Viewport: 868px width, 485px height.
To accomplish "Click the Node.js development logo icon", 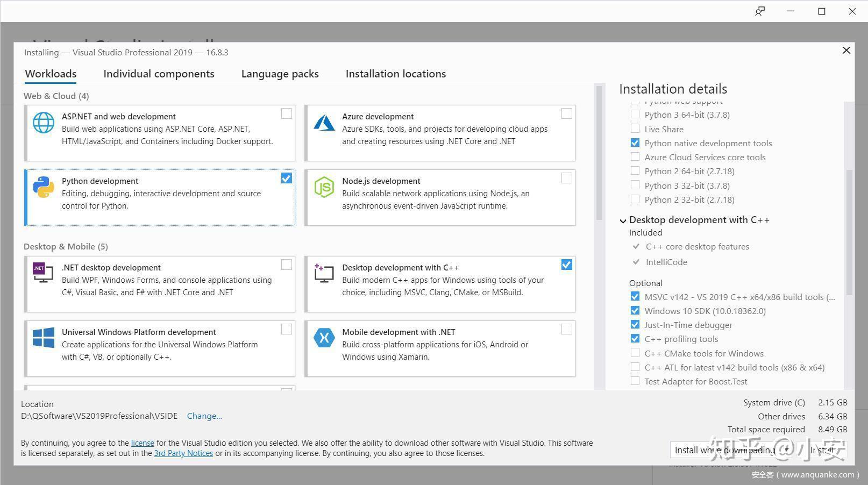I will coord(324,187).
